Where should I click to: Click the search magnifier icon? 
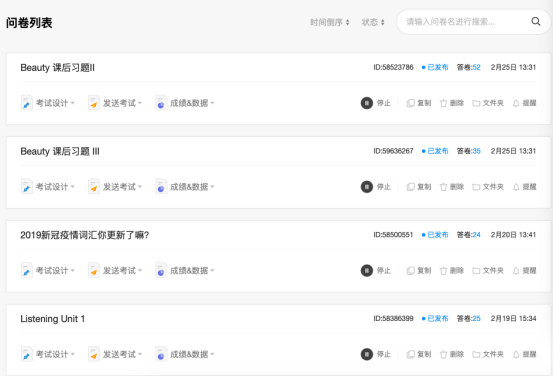pyautogui.click(x=536, y=22)
